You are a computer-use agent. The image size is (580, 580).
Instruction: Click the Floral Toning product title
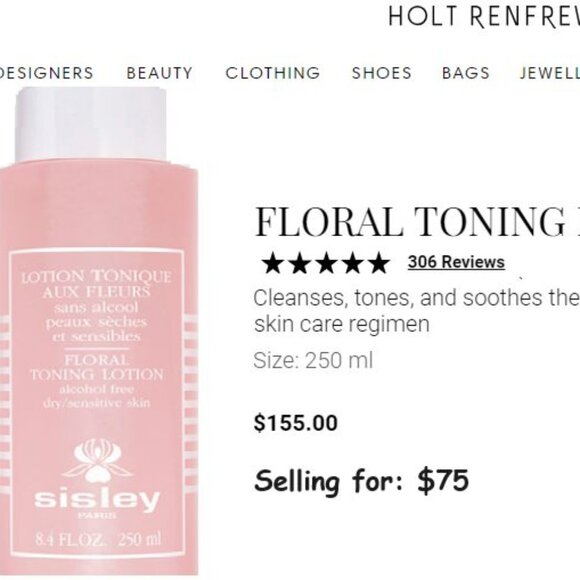[417, 221]
